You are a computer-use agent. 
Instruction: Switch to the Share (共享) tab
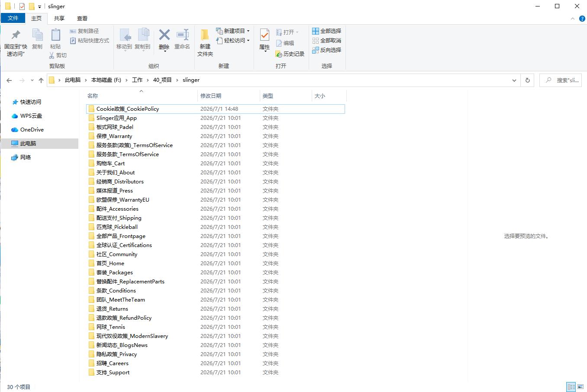pos(59,19)
